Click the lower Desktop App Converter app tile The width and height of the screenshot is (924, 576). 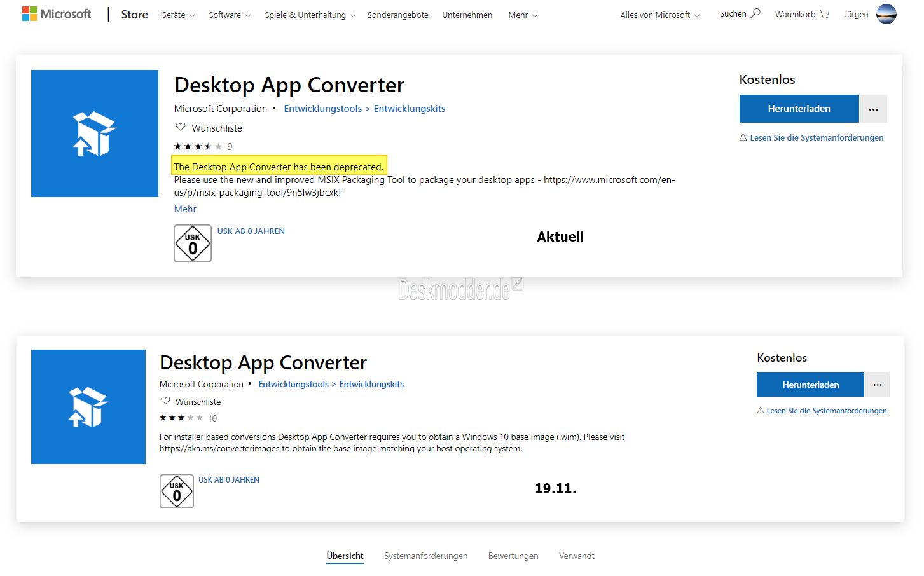88,407
